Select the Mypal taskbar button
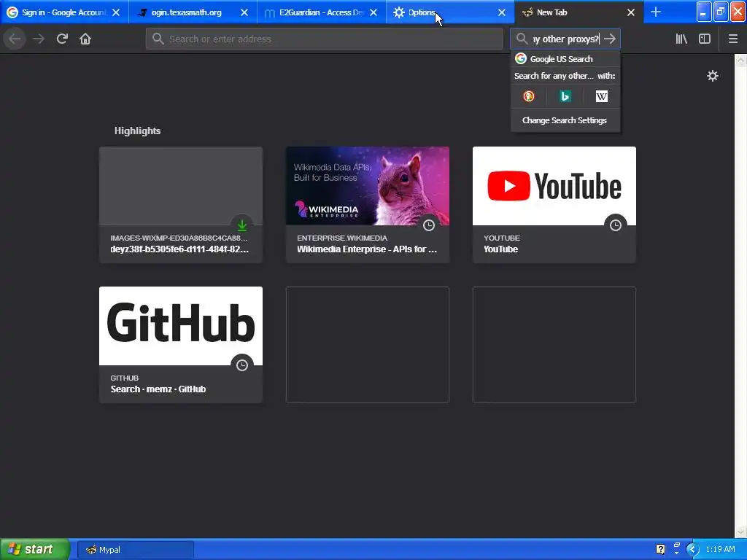This screenshot has height=560, width=747. [135, 550]
